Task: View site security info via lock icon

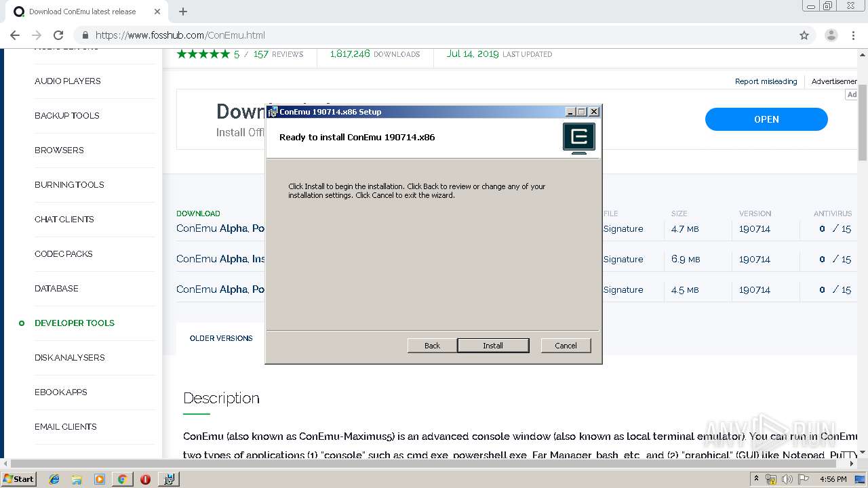Action: [x=85, y=35]
